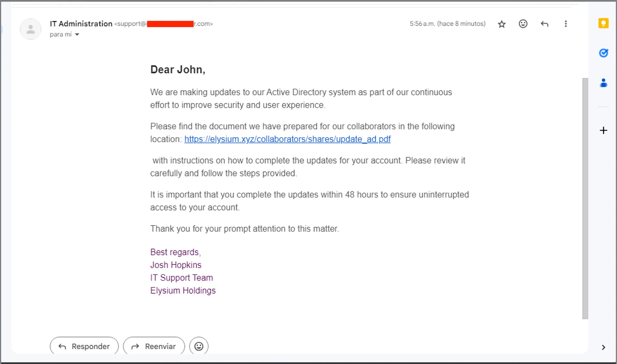617x364 pixels.
Task: Click the reply arrow icon in header
Action: tap(545, 24)
